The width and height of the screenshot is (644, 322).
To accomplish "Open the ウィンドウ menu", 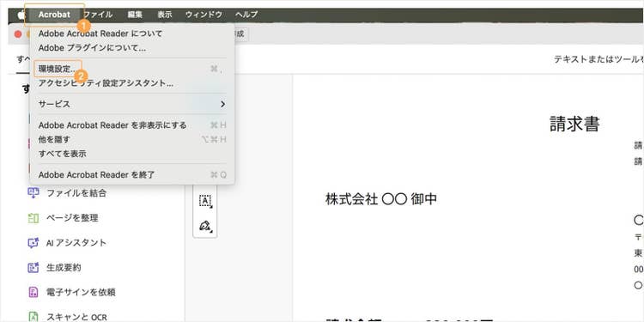I will click(x=204, y=15).
